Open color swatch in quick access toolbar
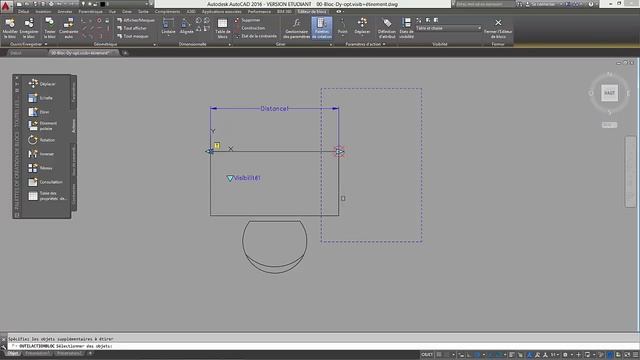 102,4
